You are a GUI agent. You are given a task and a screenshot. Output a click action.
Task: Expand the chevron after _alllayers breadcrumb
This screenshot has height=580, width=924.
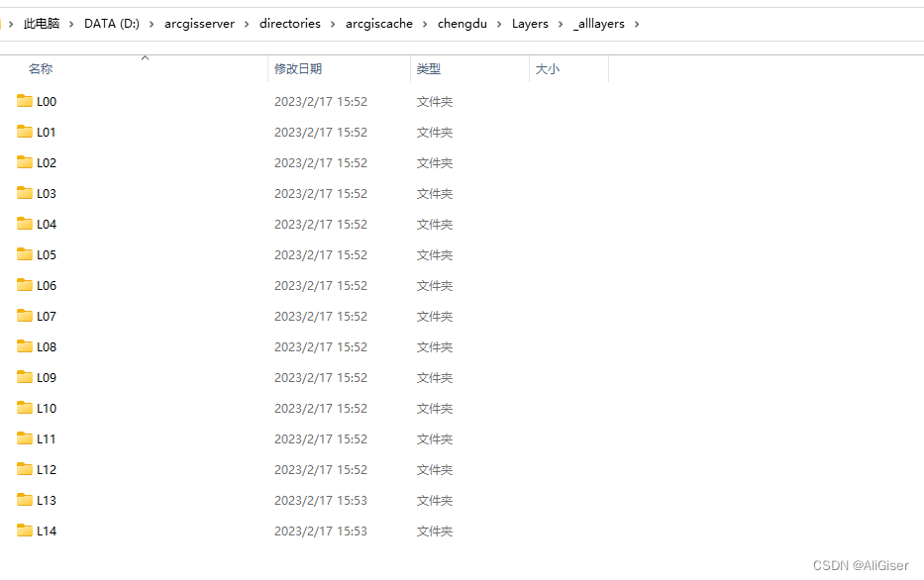[x=637, y=23]
